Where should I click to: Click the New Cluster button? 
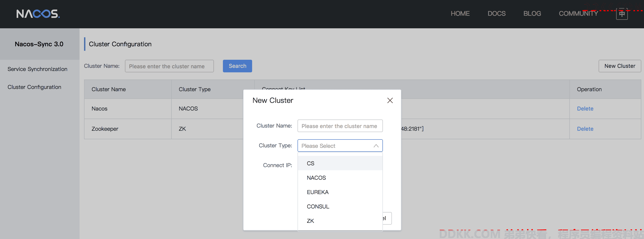[620, 66]
